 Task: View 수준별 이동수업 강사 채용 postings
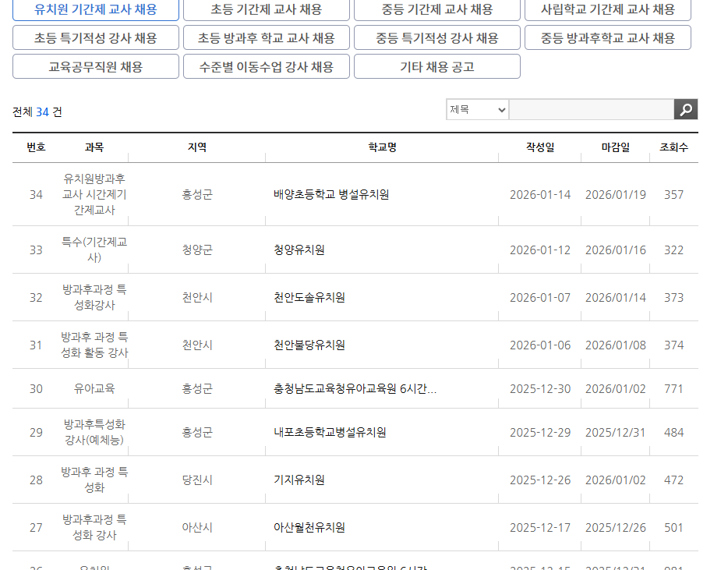coord(266,65)
